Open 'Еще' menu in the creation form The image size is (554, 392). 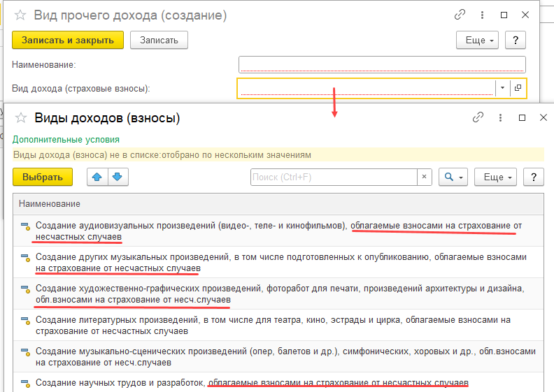point(477,40)
